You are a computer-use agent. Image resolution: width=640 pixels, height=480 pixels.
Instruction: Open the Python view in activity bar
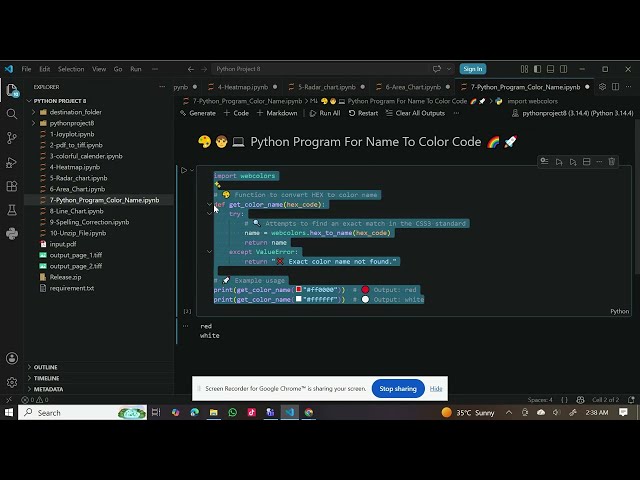tap(12, 233)
